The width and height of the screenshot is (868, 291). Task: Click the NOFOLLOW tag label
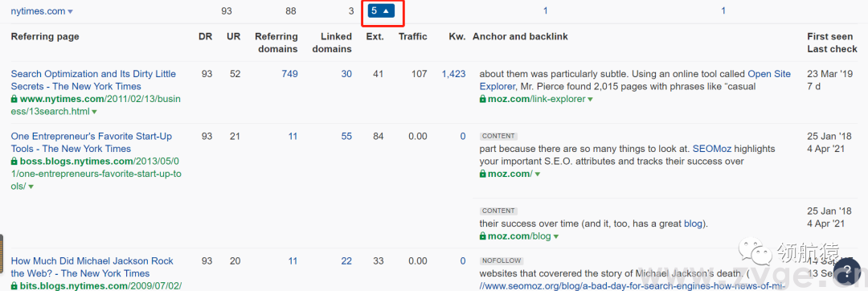pyautogui.click(x=502, y=260)
